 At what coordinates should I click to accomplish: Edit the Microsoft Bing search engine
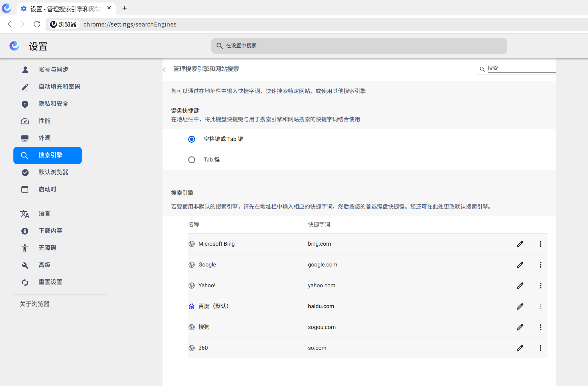click(x=520, y=244)
